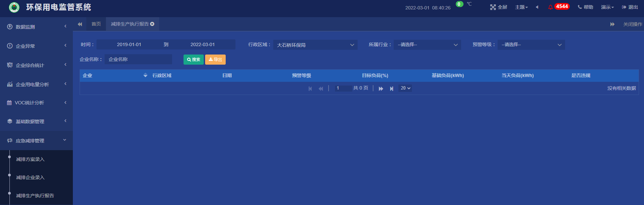Click the system logo icon
Viewport: 644px width, 205px height.
click(14, 7)
